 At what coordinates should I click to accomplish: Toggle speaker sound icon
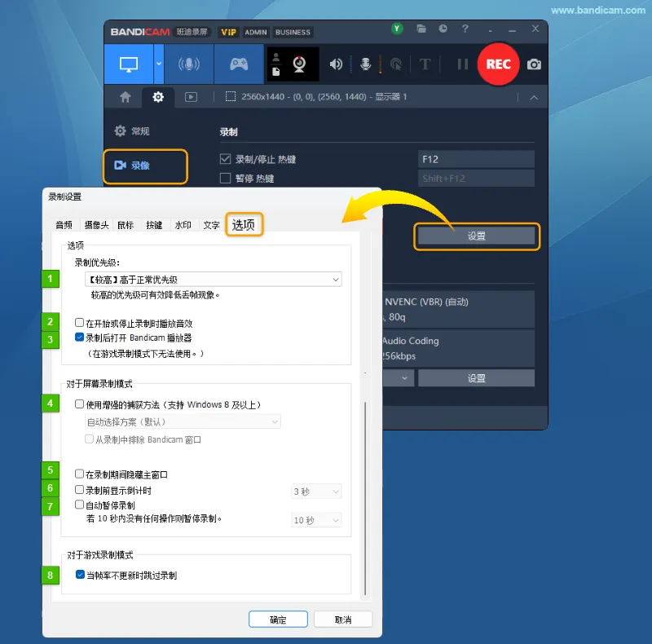pos(336,64)
